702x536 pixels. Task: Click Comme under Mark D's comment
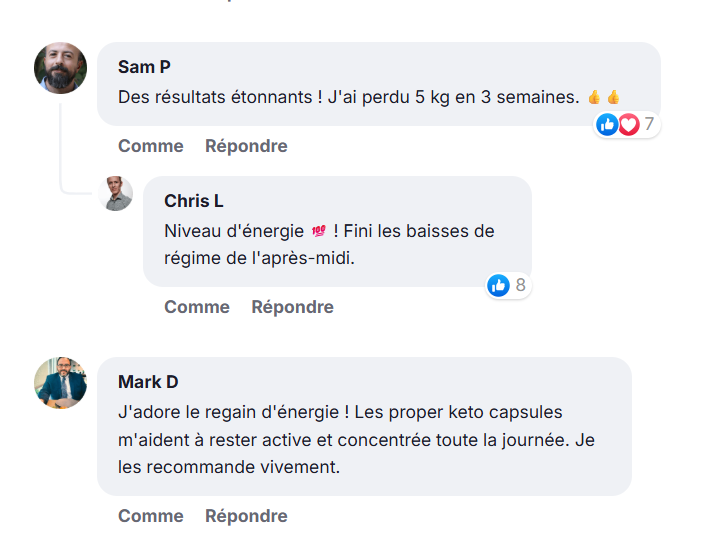click(x=151, y=516)
